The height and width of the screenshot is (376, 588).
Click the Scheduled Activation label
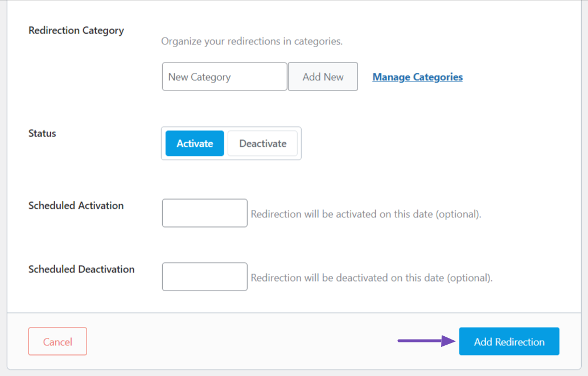click(76, 205)
